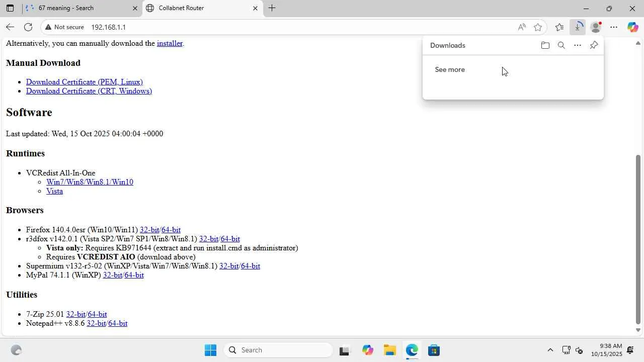The image size is (644, 362).
Task: Close the Collabnet Router tab
Action: [255, 8]
